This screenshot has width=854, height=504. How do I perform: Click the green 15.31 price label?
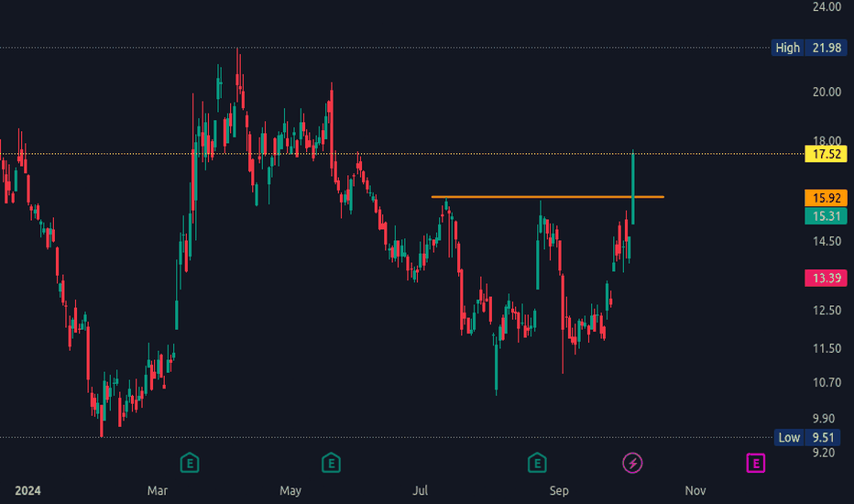[x=826, y=216]
